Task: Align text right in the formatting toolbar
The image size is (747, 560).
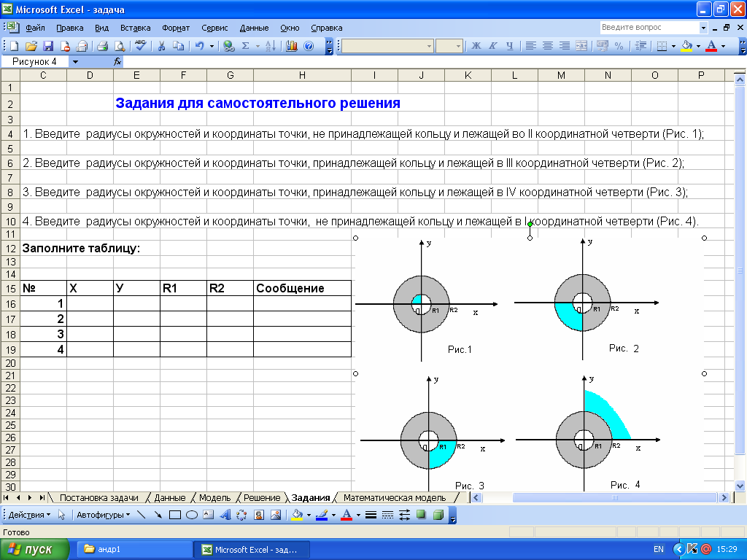Action: coord(565,46)
